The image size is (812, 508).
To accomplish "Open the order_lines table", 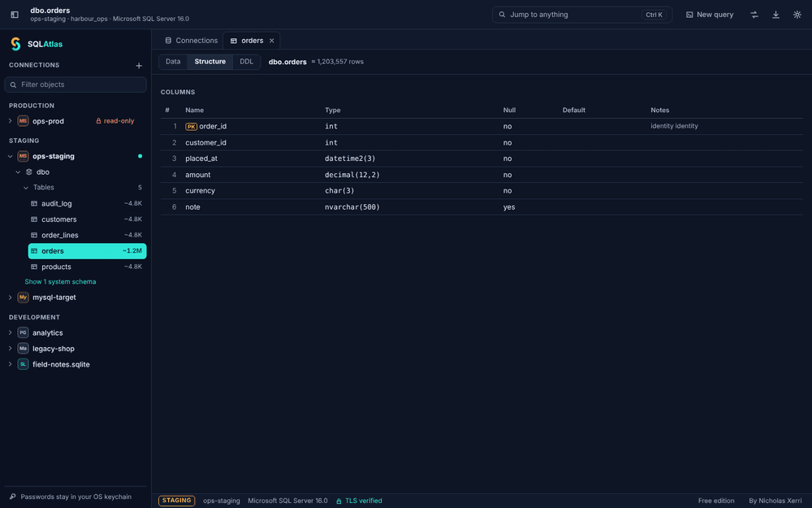I will [x=87, y=236].
